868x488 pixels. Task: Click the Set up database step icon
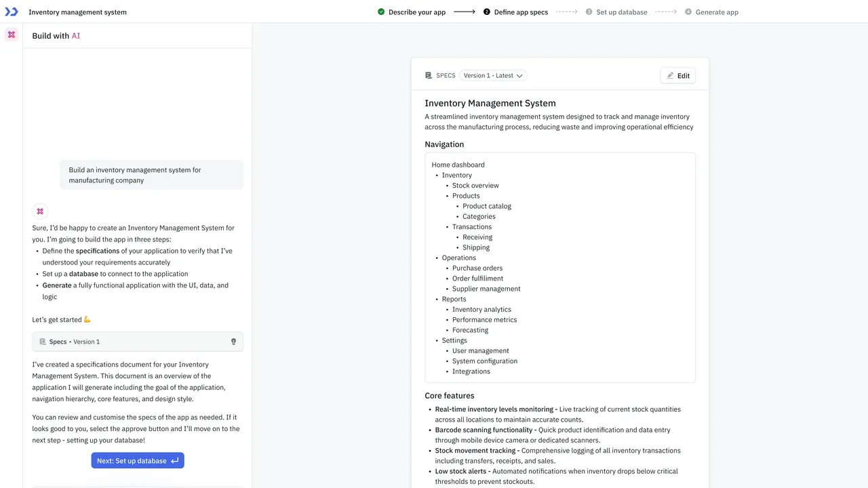coord(589,12)
